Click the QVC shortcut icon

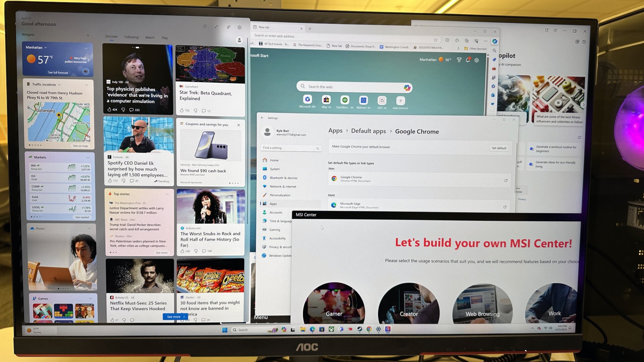tap(381, 100)
